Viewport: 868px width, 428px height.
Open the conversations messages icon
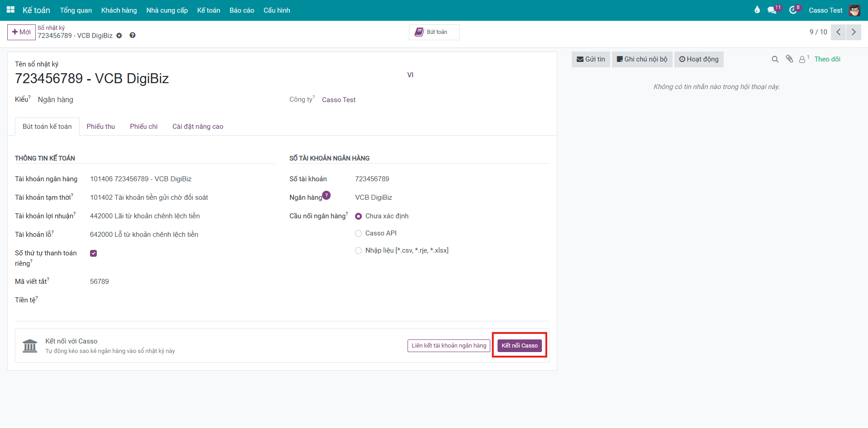point(773,10)
